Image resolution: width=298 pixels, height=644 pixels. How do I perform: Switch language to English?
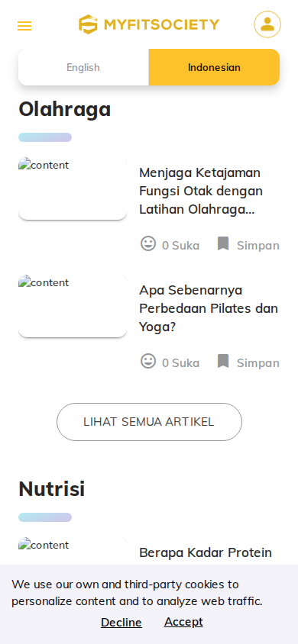[x=83, y=67]
